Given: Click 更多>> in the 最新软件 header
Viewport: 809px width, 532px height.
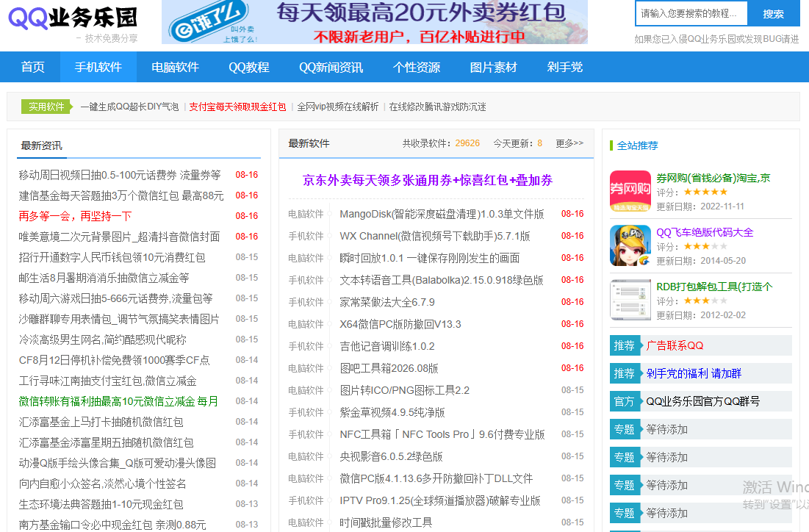Looking at the screenshot, I should (x=569, y=143).
